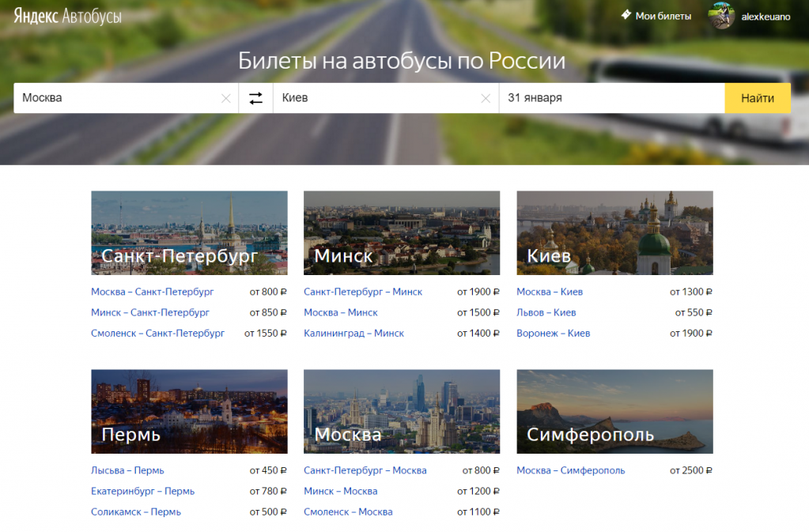
Task: Focus the Киев destination input
Action: pyautogui.click(x=376, y=98)
